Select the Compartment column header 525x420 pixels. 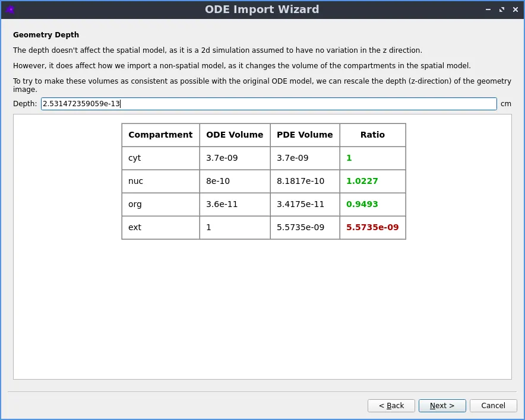[161, 135]
